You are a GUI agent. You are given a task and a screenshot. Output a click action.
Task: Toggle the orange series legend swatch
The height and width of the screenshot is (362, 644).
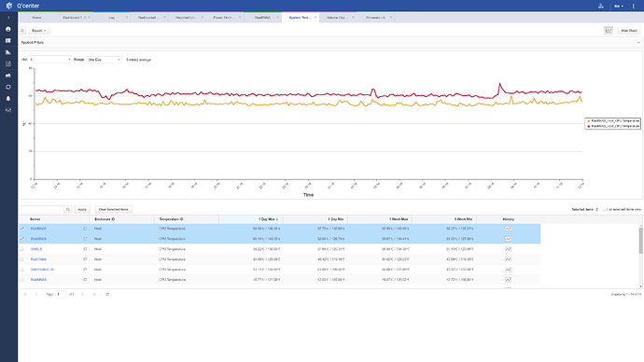click(x=589, y=121)
